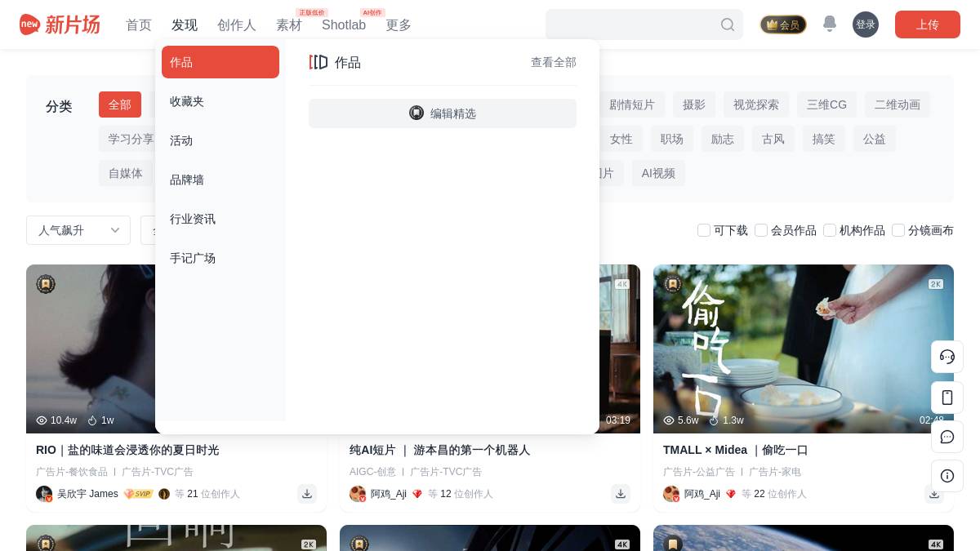This screenshot has height=551, width=980.
Task: Download the RIO video via download icon
Action: coord(307,494)
